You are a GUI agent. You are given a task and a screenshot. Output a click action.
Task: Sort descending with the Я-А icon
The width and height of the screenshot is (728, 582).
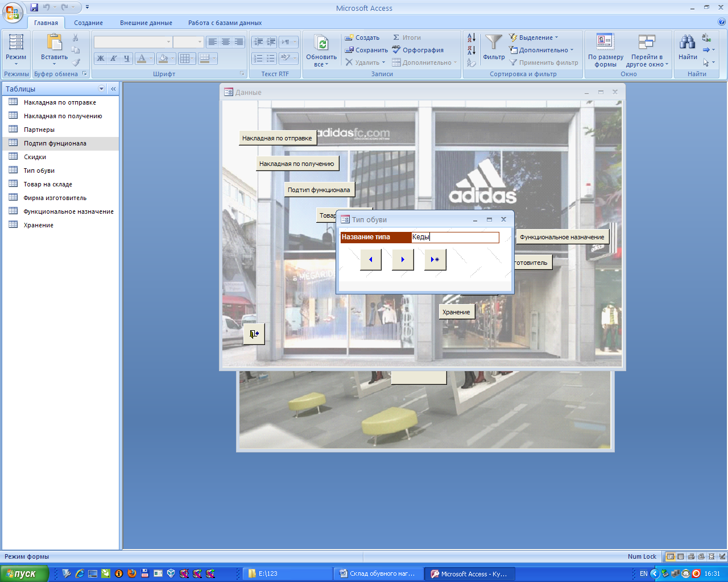tap(471, 50)
